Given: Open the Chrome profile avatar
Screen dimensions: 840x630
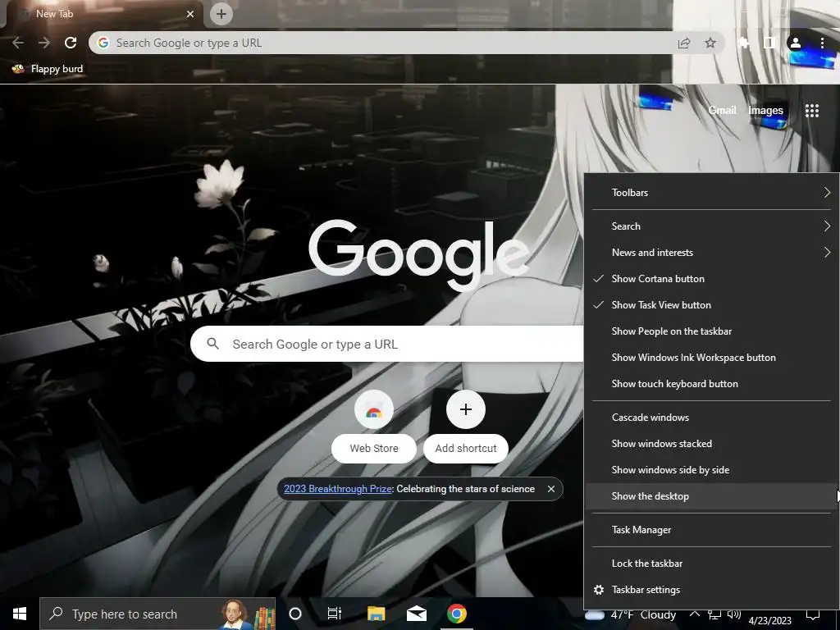Looking at the screenshot, I should 796,43.
